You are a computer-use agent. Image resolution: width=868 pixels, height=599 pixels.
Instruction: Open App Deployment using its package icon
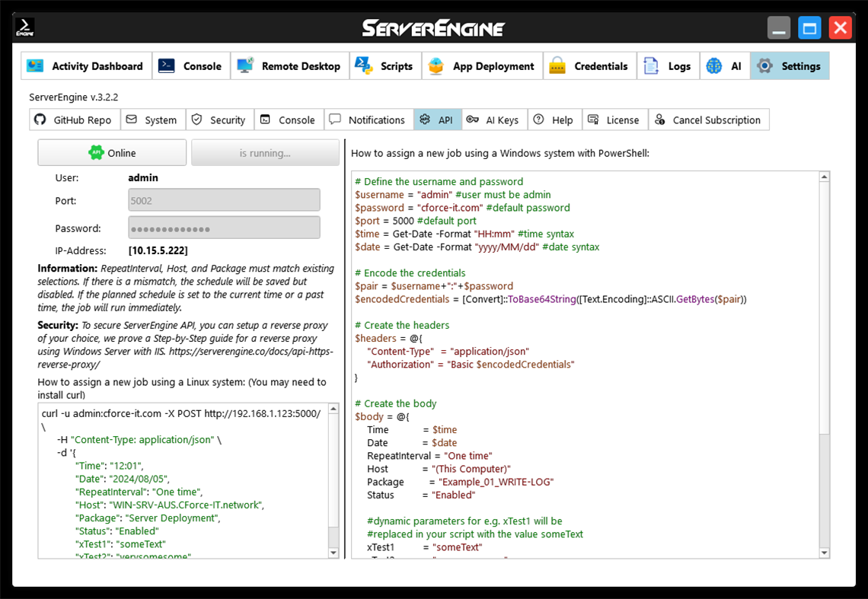(436, 66)
